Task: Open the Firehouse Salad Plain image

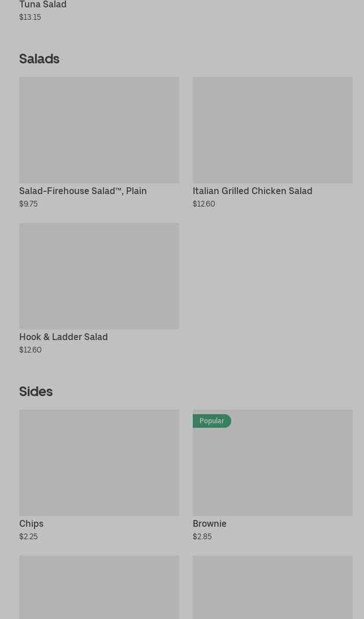Action: point(99,130)
